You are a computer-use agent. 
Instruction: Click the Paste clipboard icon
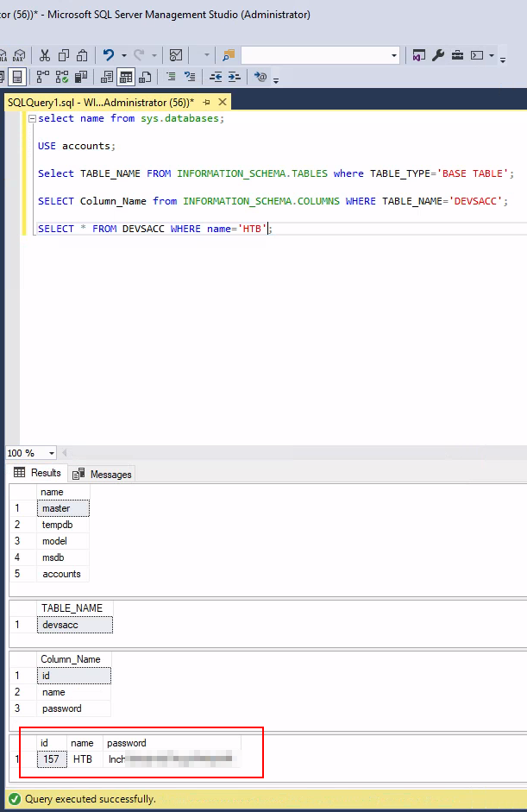pyautogui.click(x=82, y=55)
